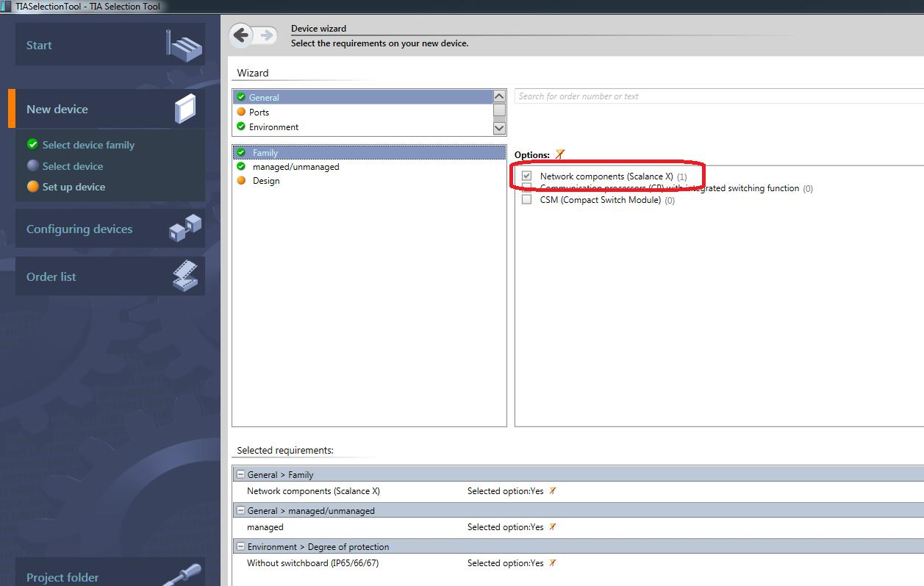The image size is (924, 586).
Task: Click "Selected option:Yes" in the managed row
Action: (506, 527)
